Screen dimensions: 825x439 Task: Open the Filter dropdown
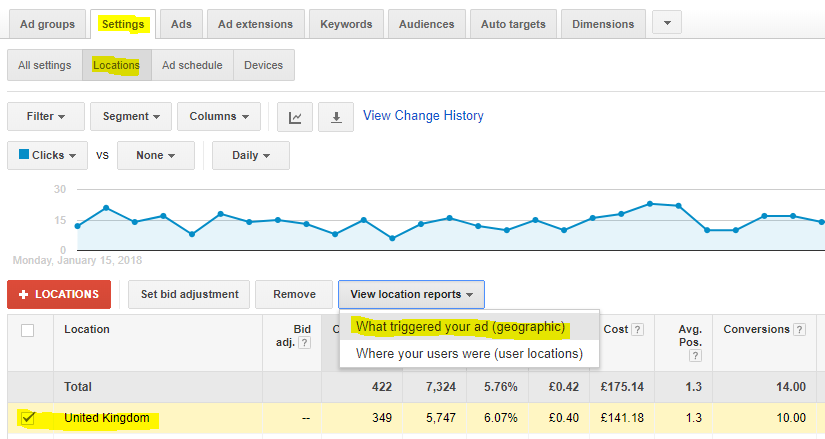46,116
